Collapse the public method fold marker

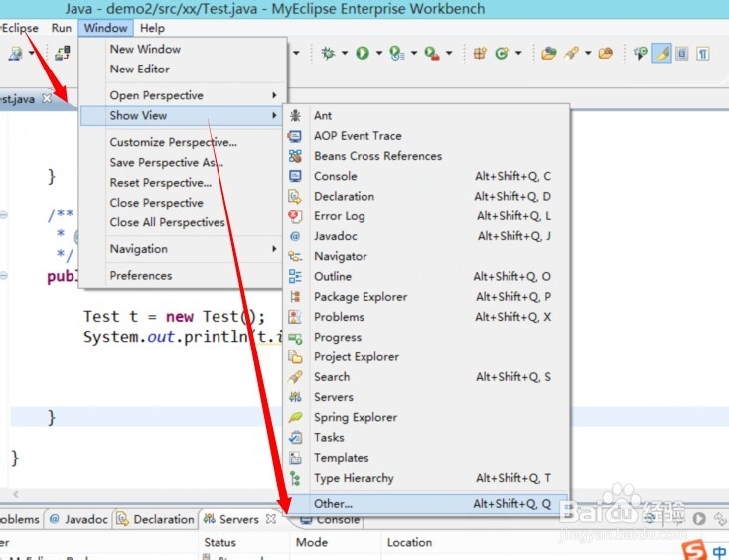[3, 276]
